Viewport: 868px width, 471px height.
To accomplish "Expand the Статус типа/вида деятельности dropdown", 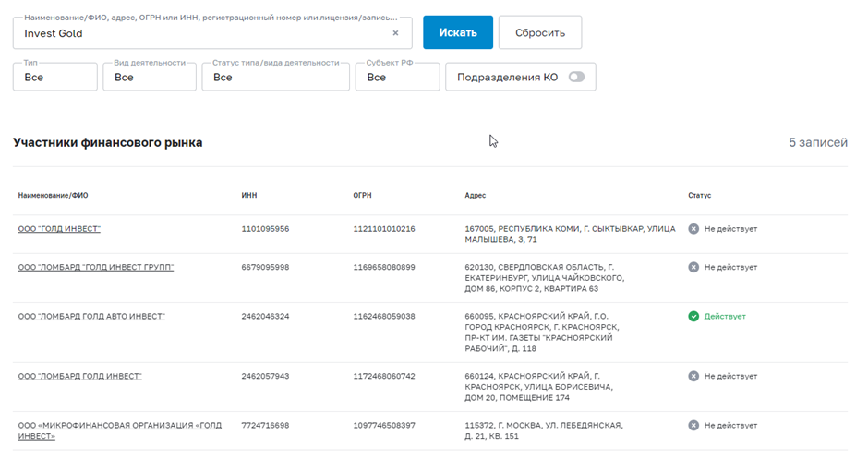I will point(276,77).
